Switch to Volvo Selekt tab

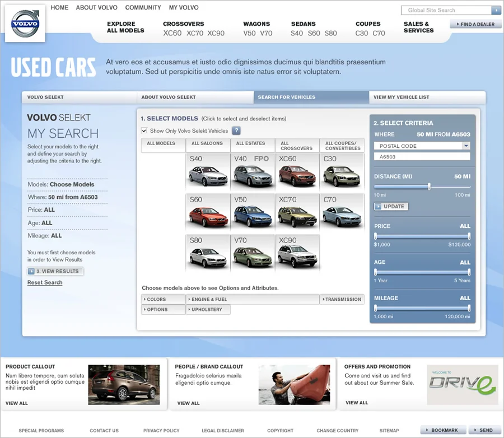click(x=80, y=97)
